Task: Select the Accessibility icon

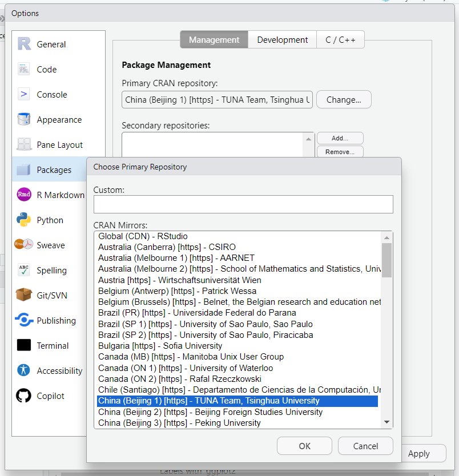Action: [24, 371]
